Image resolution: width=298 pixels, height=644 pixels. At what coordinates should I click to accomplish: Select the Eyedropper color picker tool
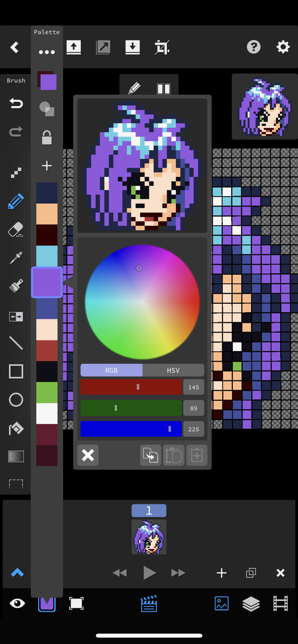pyautogui.click(x=16, y=258)
